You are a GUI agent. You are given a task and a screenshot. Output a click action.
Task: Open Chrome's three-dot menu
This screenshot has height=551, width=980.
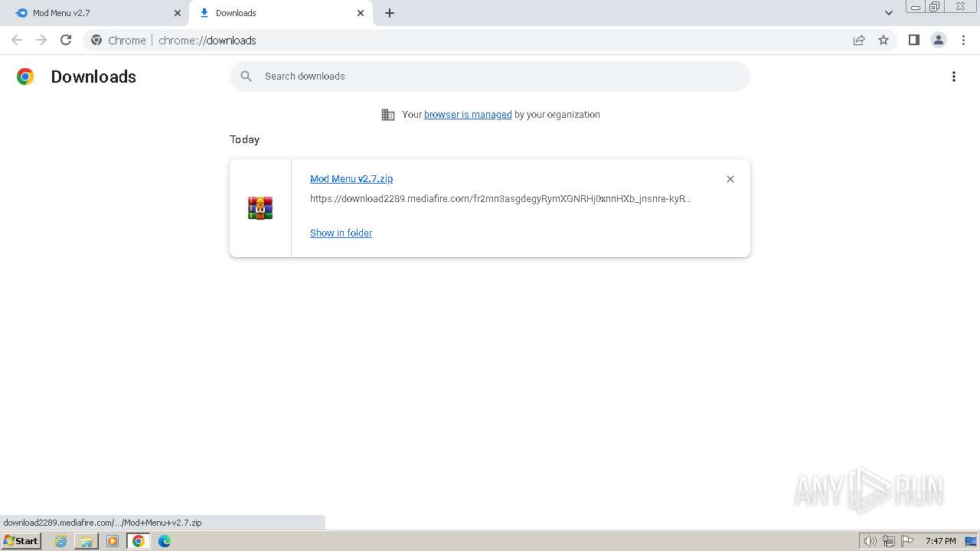[x=964, y=40]
